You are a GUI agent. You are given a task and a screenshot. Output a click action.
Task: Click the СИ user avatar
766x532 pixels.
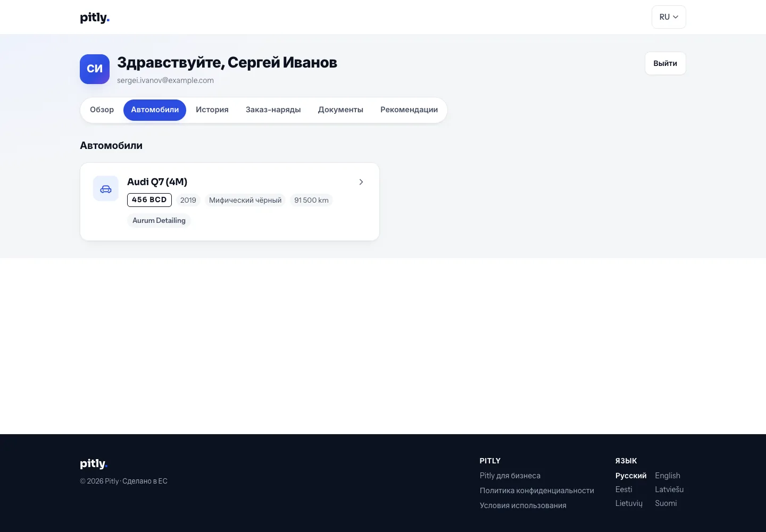(95, 69)
